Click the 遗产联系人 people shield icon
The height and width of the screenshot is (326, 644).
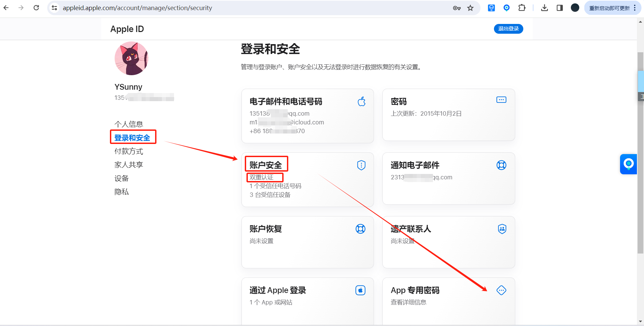tap(502, 229)
